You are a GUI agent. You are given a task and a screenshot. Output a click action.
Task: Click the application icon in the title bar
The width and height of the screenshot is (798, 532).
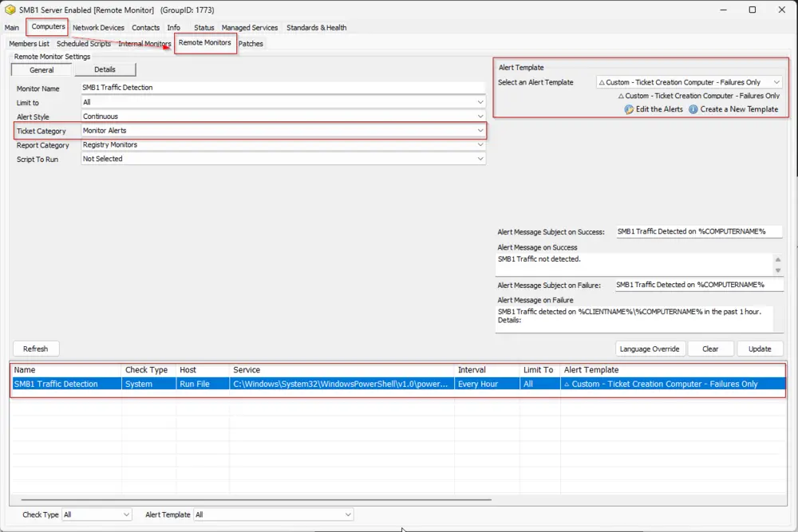[x=10, y=10]
